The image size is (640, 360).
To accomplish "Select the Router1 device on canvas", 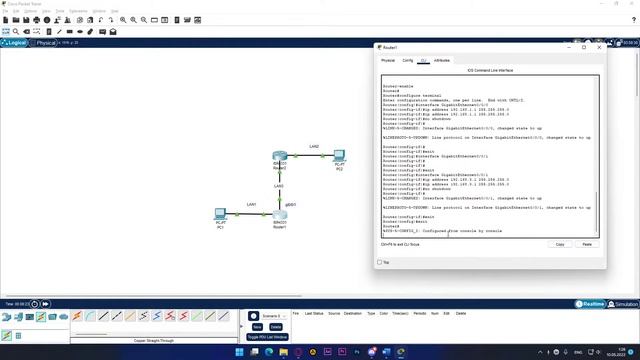I will pos(280,215).
